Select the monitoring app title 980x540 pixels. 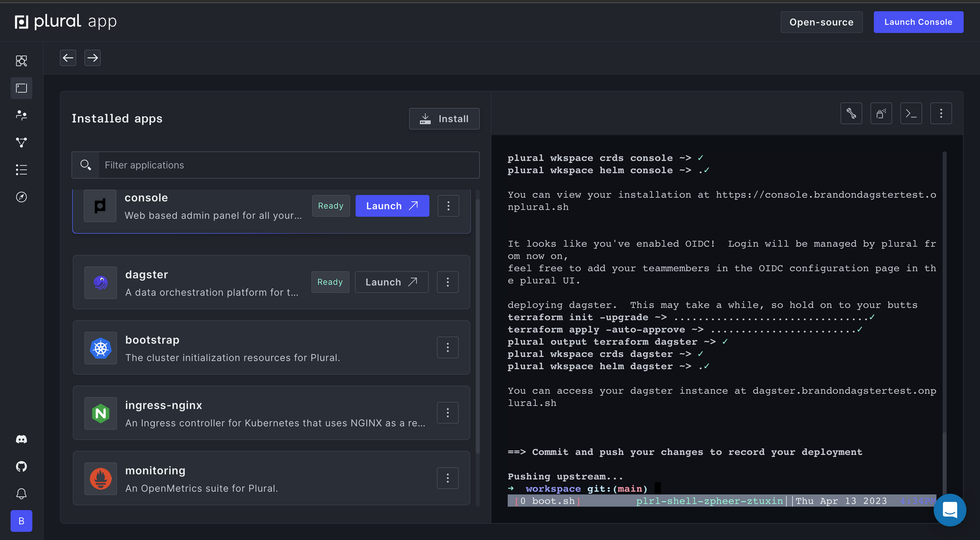[x=155, y=470]
